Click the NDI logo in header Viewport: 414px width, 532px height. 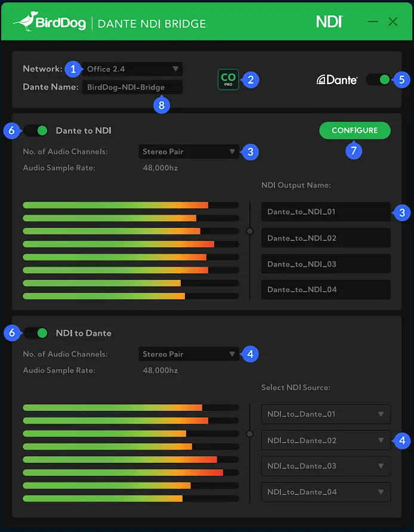(x=329, y=22)
